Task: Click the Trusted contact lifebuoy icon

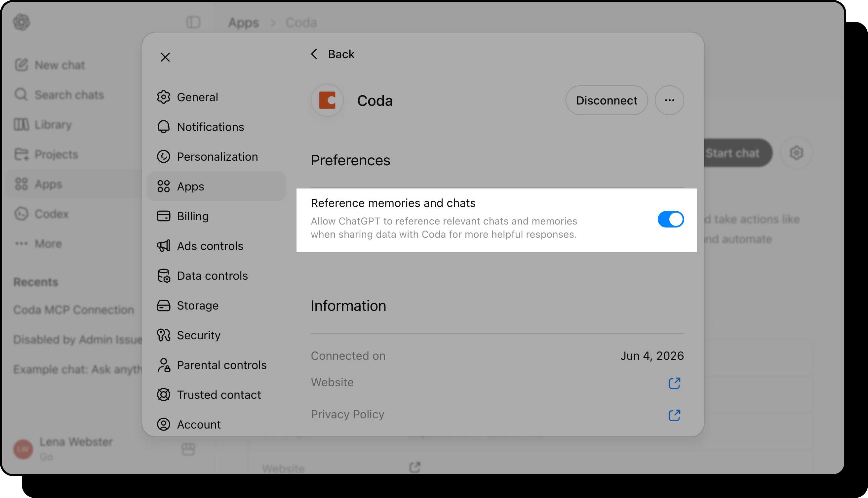Action: (x=163, y=395)
